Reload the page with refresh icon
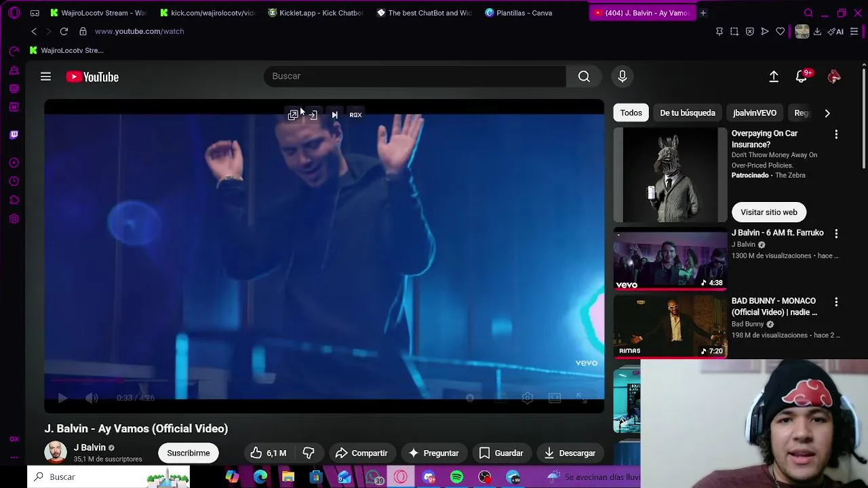 [64, 31]
